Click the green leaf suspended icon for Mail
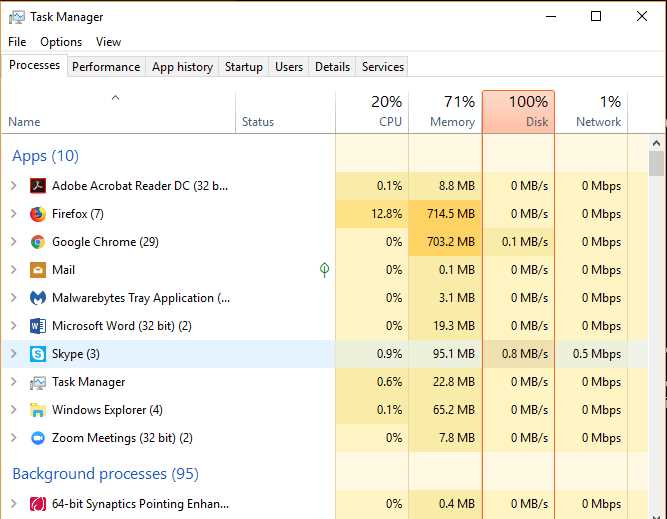 pos(325,270)
